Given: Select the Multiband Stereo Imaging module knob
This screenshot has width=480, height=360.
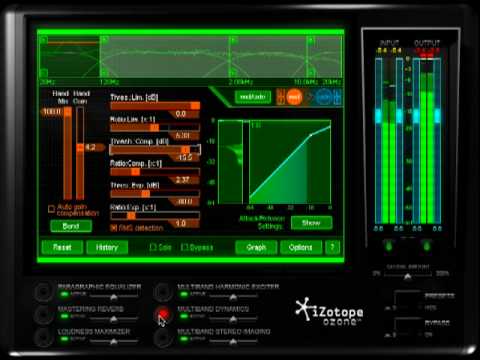Looking at the screenshot, I should [163, 336].
